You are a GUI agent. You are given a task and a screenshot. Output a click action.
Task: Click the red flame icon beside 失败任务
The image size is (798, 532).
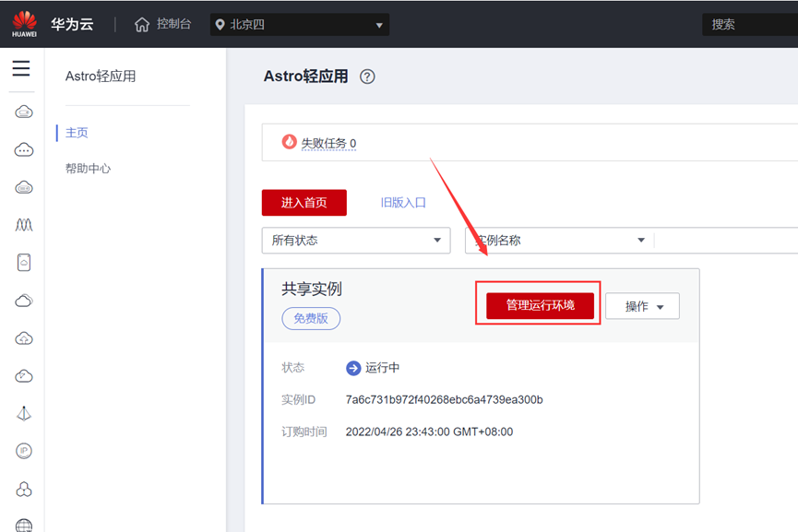tap(289, 142)
